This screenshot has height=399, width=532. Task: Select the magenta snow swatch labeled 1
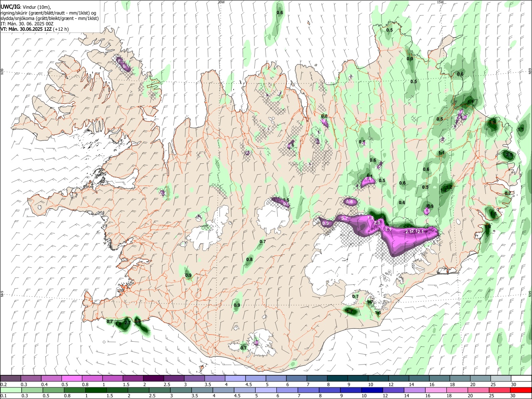point(112,379)
